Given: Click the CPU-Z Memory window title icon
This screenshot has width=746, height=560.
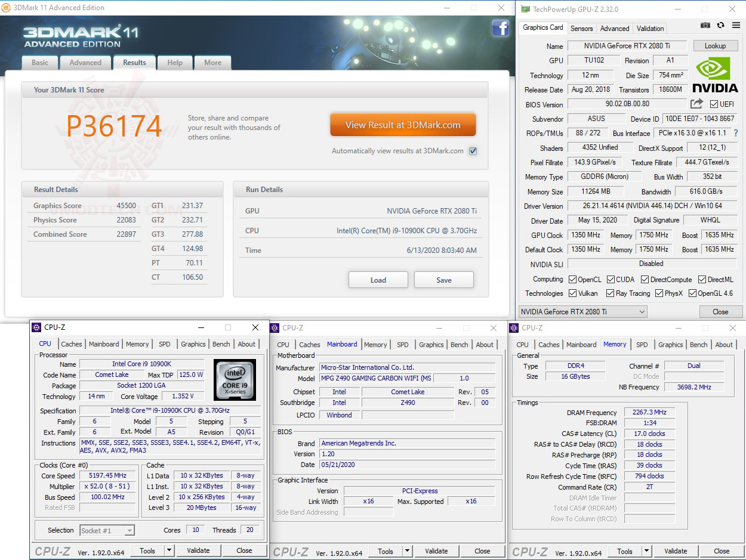Looking at the screenshot, I should (x=514, y=327).
